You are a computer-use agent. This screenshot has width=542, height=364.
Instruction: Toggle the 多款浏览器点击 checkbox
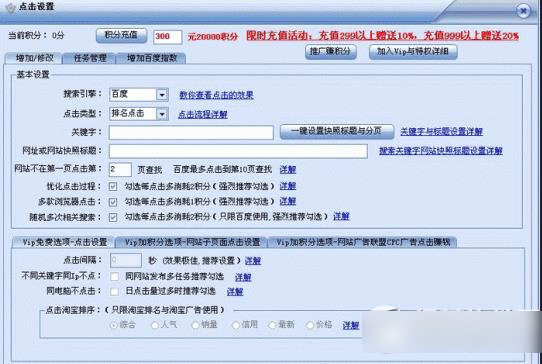tap(113, 202)
